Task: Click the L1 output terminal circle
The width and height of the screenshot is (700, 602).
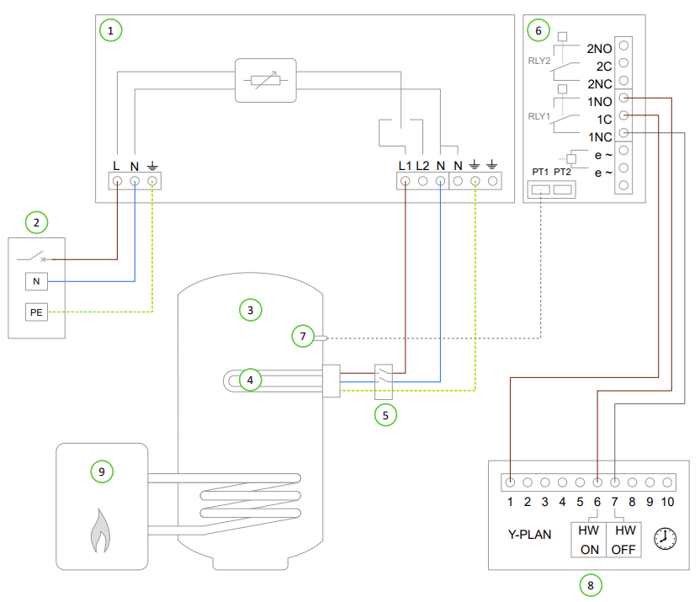Action: tap(405, 181)
